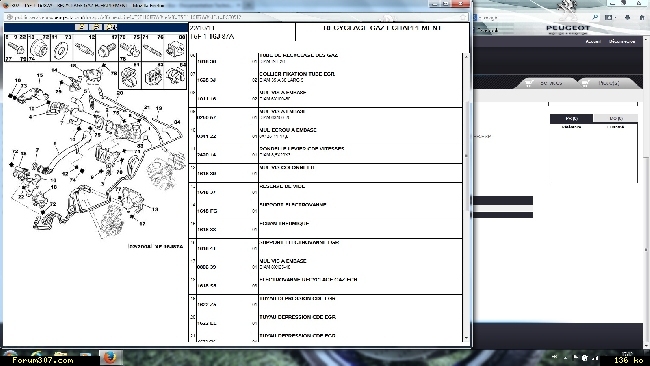Click the first yellow toolbar icon above diagram
Viewport: 650px width, 366px height.
coord(81,27)
